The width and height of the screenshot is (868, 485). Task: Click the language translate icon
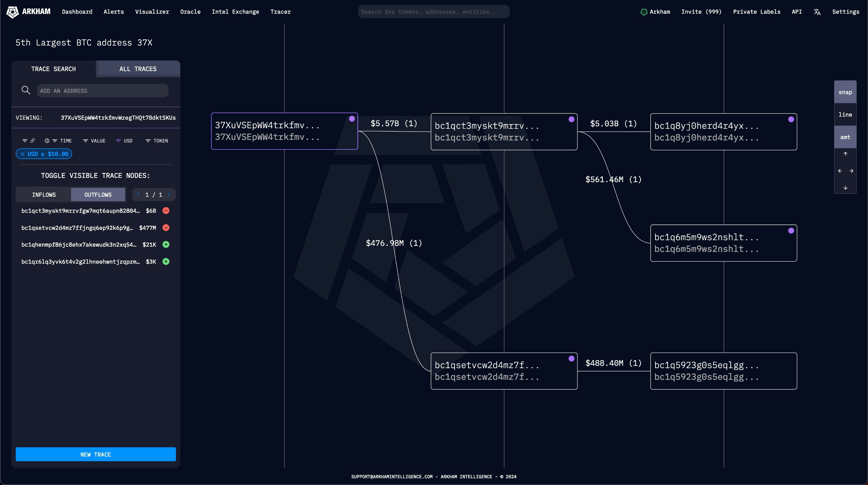817,12
